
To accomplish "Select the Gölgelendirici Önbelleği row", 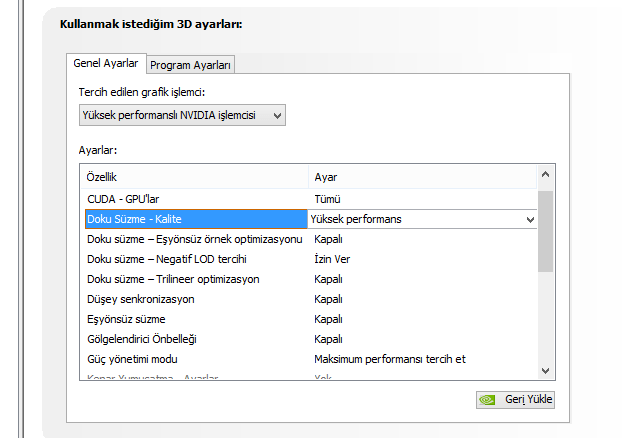I will coord(308,339).
